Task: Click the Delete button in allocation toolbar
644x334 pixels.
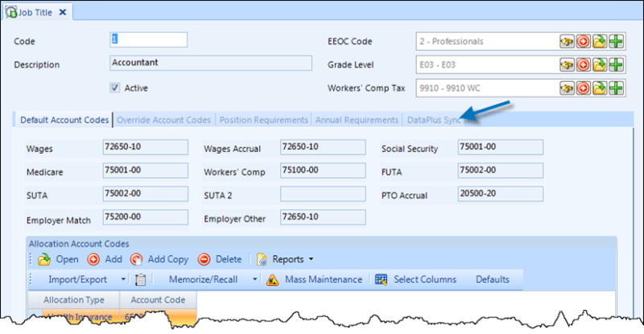Action: 220,259
